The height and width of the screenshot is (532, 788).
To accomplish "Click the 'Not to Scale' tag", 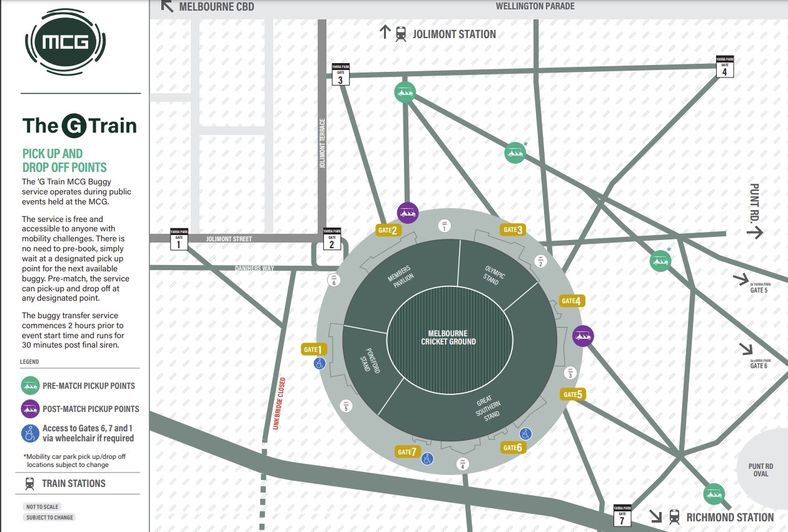I will coord(43,507).
